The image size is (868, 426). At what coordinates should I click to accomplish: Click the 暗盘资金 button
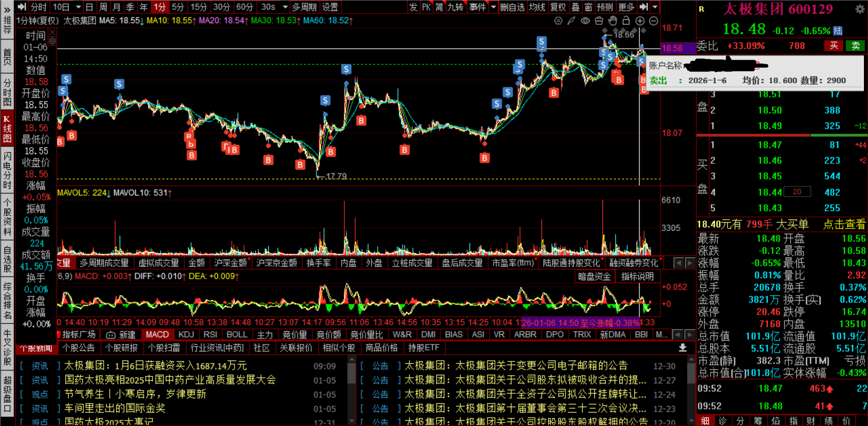pos(594,276)
